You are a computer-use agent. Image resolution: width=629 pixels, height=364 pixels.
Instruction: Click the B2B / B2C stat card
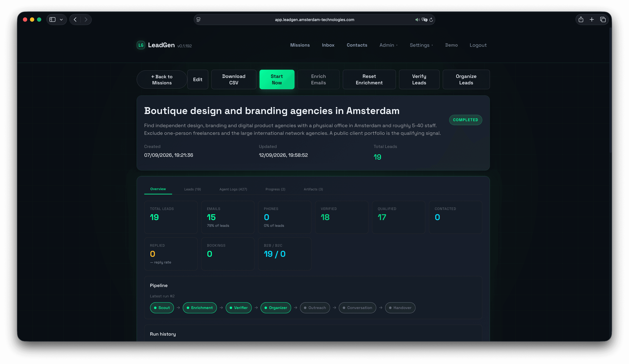(x=285, y=254)
